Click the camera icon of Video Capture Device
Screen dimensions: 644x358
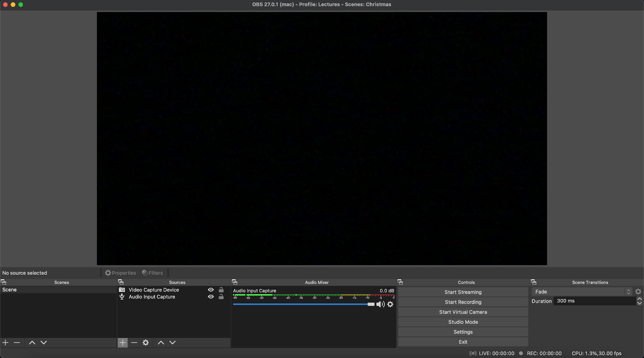coord(122,290)
